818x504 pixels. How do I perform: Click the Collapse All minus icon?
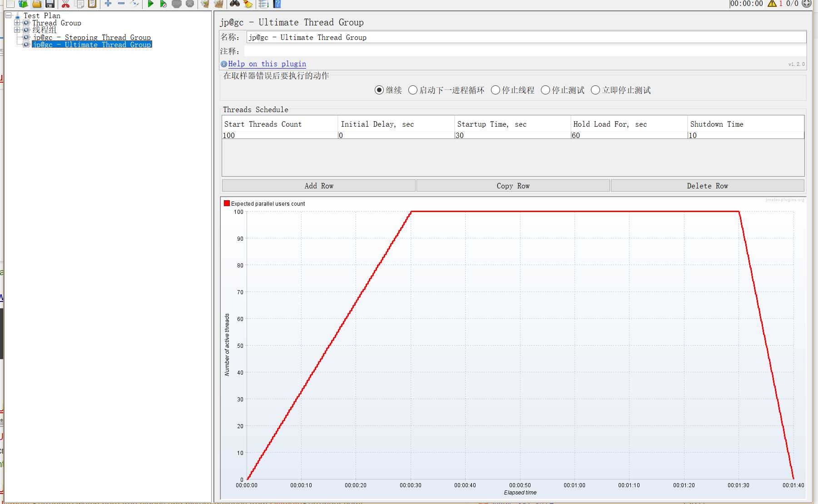tap(121, 4)
